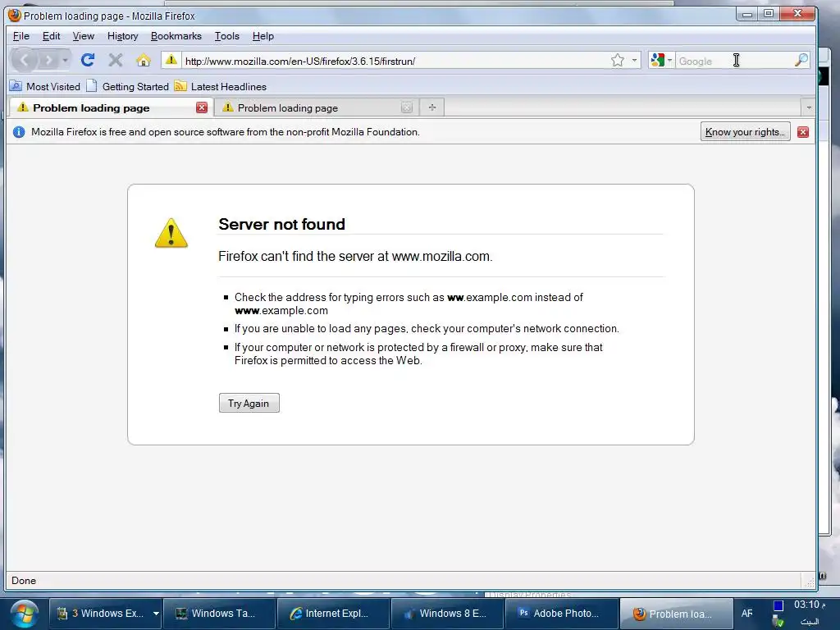Switch to Internet Explorer taskbar button

tap(333, 614)
